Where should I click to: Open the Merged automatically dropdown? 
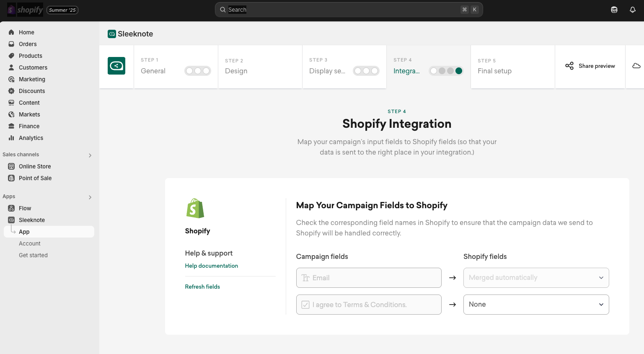[x=536, y=278]
